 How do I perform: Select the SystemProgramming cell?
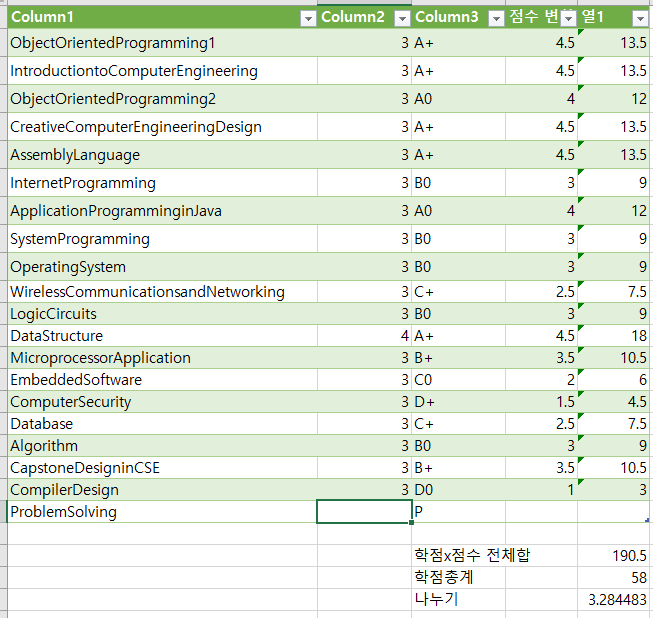(162, 239)
